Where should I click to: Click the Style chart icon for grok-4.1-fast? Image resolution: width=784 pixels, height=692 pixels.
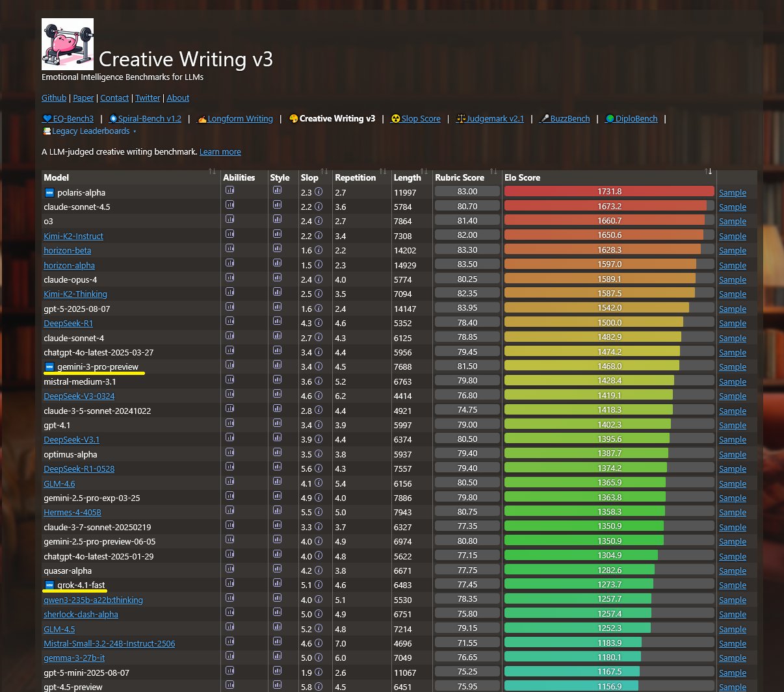point(277,583)
